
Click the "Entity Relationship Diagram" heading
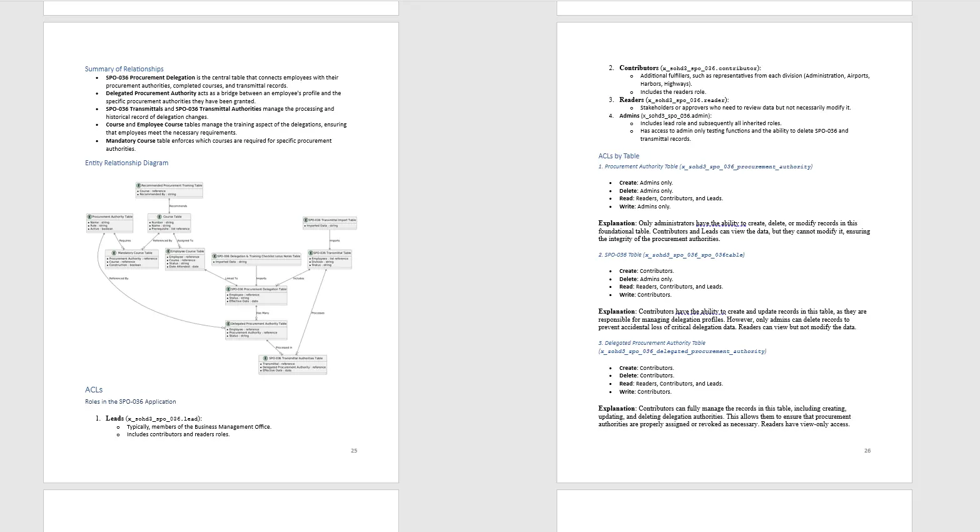point(126,163)
